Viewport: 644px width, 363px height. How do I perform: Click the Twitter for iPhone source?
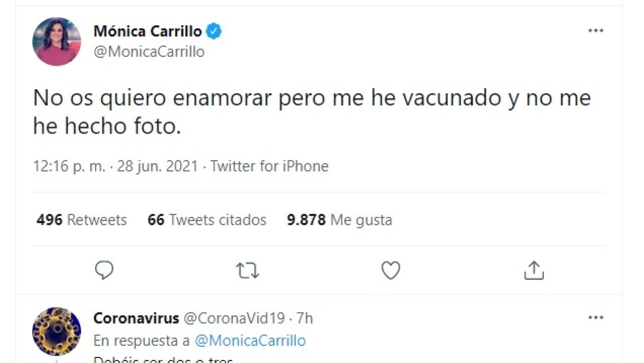[269, 166]
